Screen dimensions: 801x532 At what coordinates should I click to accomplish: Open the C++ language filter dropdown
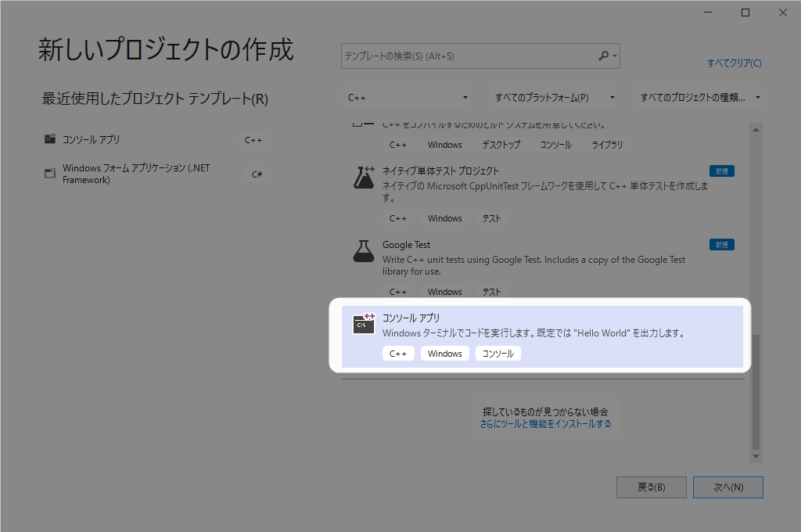[408, 98]
